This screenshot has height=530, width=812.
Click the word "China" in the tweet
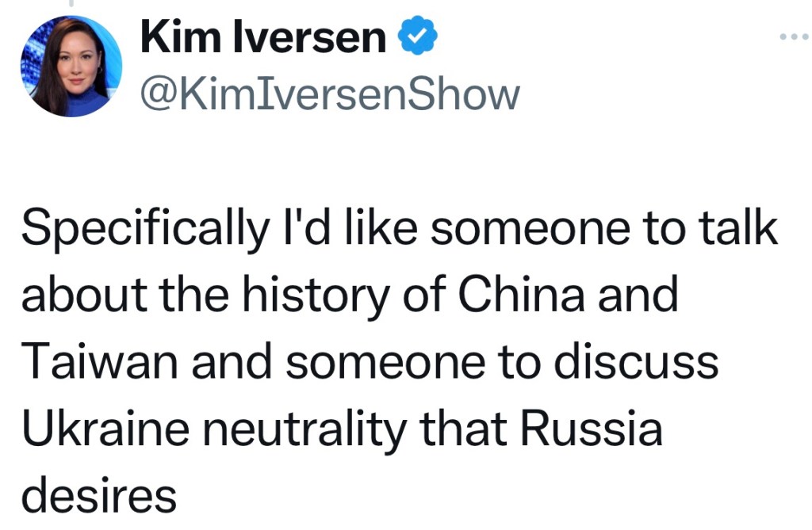click(x=518, y=295)
